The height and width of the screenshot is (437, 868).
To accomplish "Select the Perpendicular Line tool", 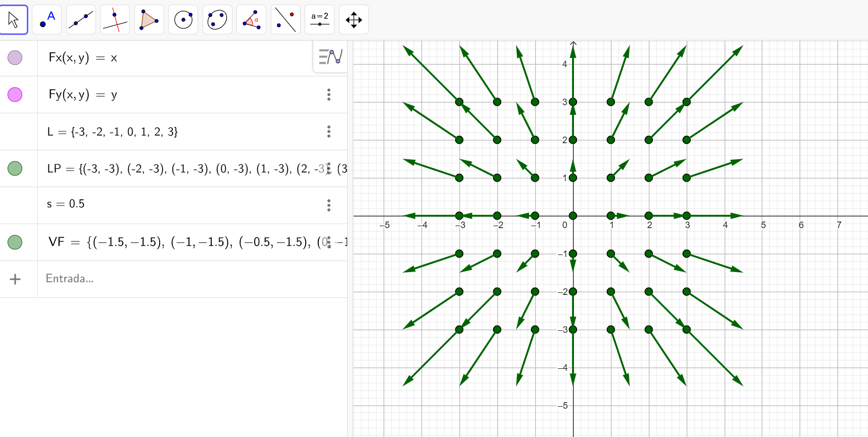I will coord(115,20).
